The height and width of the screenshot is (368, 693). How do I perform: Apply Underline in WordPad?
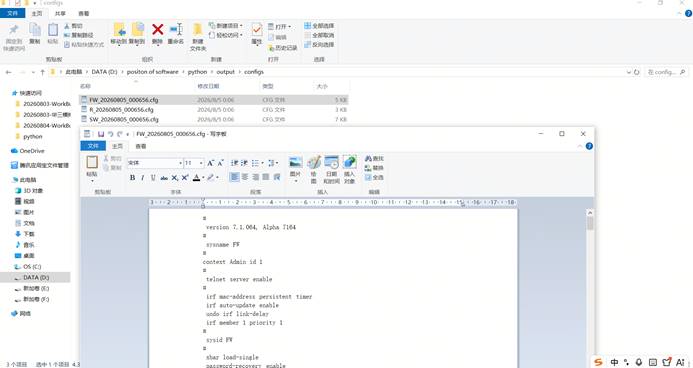[x=153, y=178]
